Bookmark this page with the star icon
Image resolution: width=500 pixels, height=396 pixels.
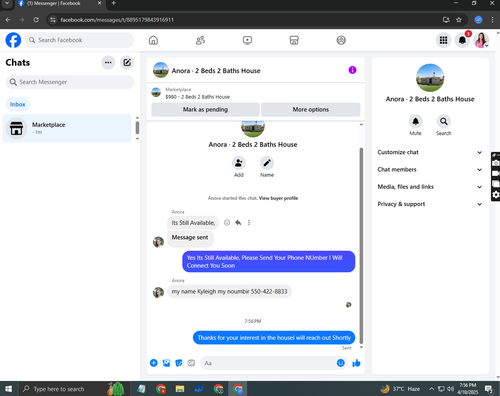(459, 20)
